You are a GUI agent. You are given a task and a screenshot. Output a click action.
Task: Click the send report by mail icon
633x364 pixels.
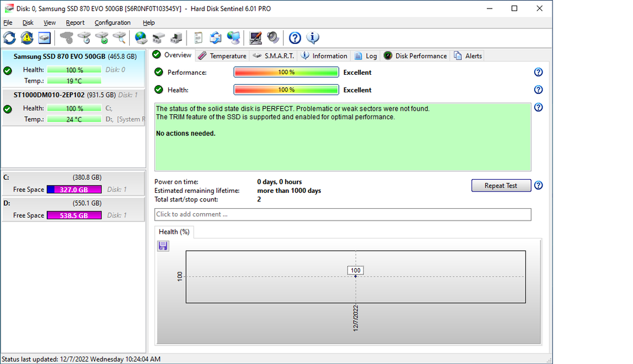tap(216, 38)
